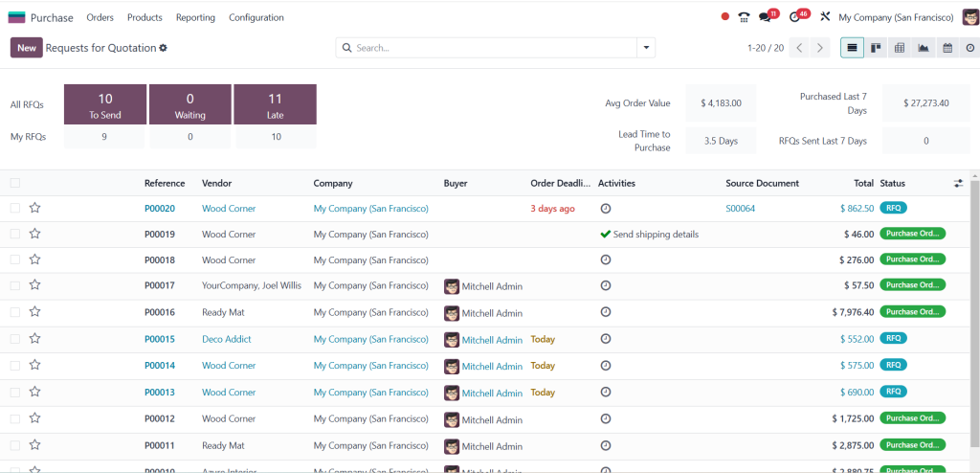Open reference link P00020
980x473 pixels.
pyautogui.click(x=160, y=209)
